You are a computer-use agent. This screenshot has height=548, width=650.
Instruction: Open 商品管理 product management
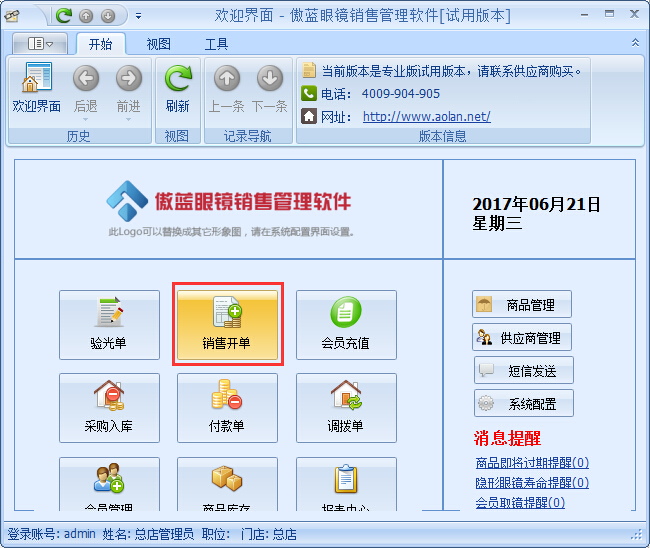pos(522,304)
